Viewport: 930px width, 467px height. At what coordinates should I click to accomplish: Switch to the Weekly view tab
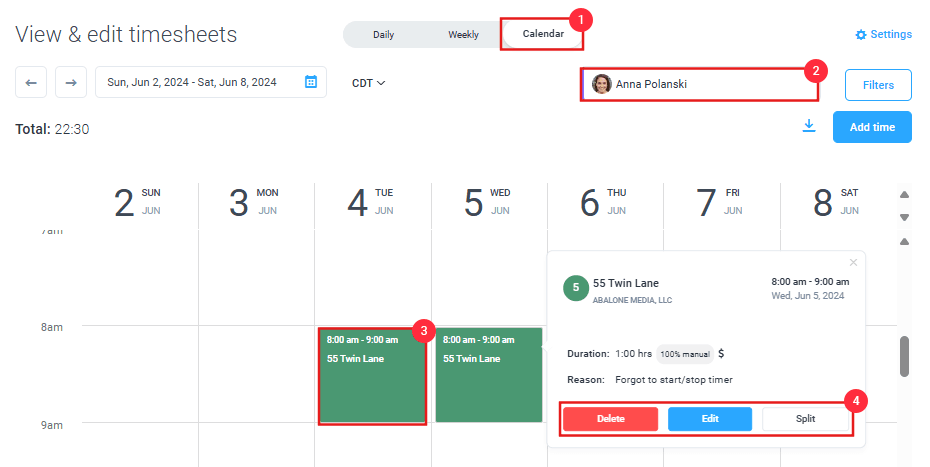pyautogui.click(x=463, y=35)
